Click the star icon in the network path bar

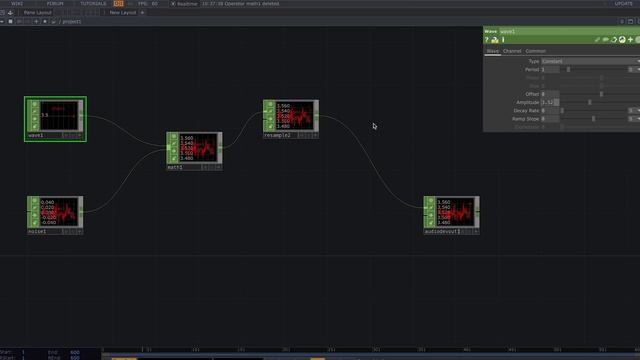click(45, 22)
